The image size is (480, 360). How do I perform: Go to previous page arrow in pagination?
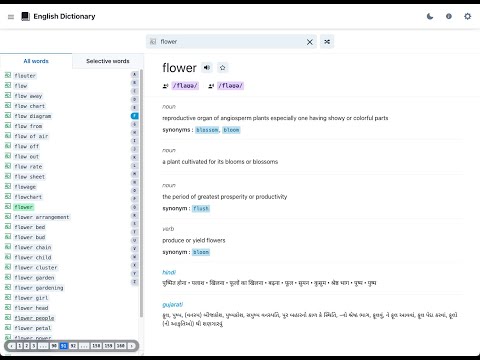(12, 346)
